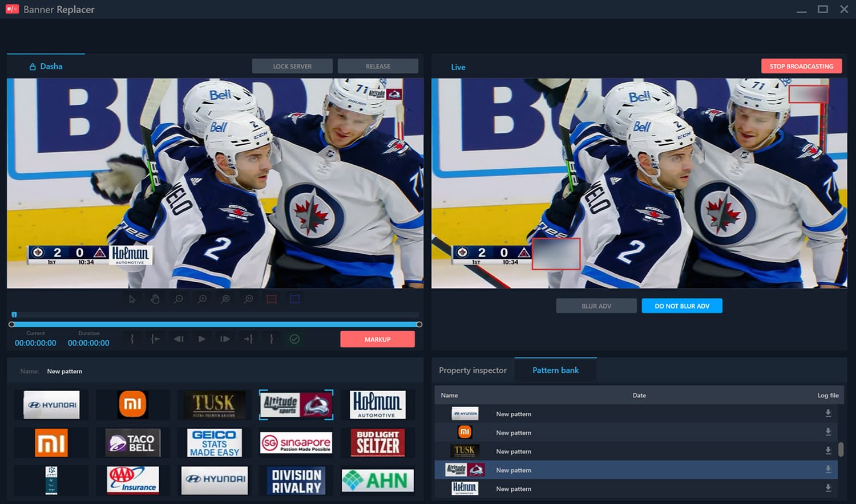Select the square Xiaomi logo thumbnail

click(x=51, y=442)
